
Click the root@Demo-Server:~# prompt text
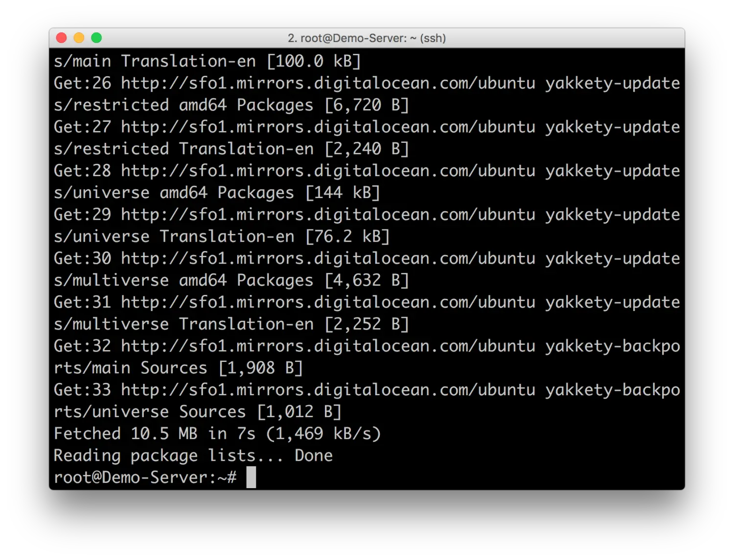pos(145,477)
